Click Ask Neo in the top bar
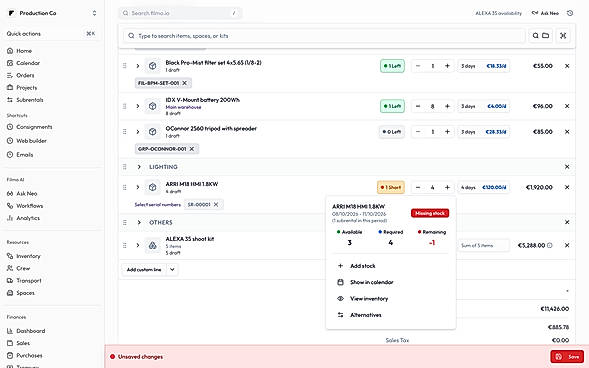 545,13
